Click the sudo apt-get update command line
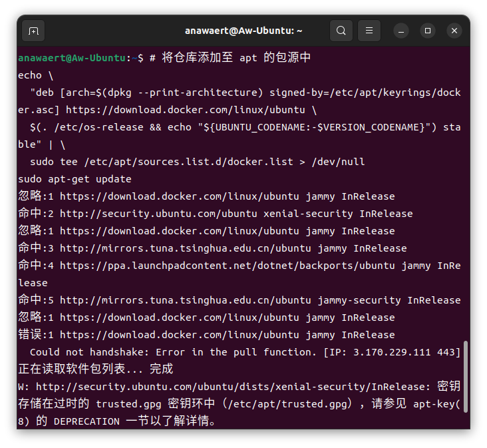Image resolution: width=487 pixels, height=448 pixels. (x=75, y=179)
